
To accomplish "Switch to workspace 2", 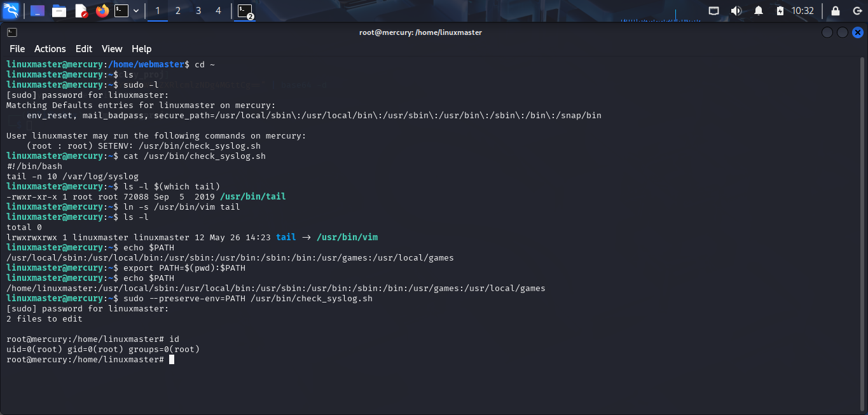I will tap(177, 10).
